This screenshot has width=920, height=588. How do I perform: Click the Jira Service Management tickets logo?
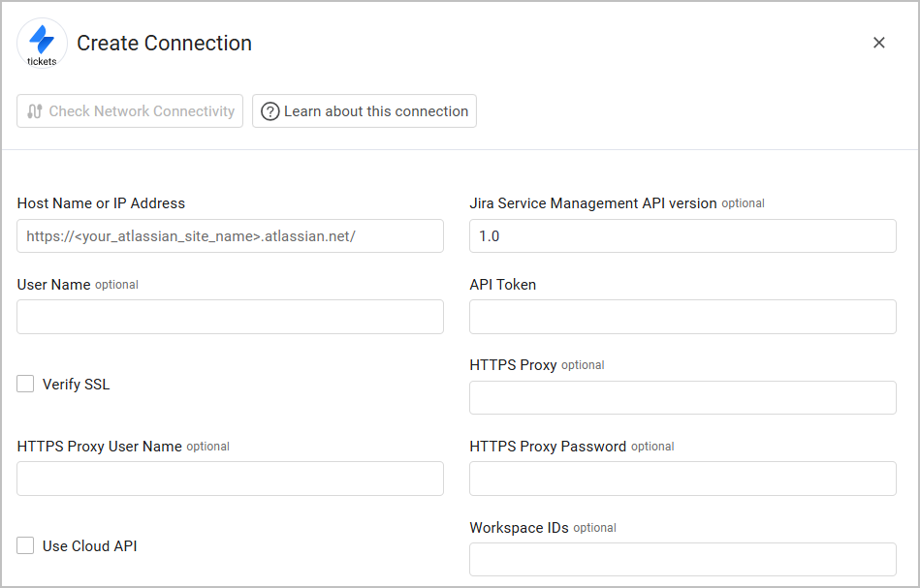(x=42, y=43)
